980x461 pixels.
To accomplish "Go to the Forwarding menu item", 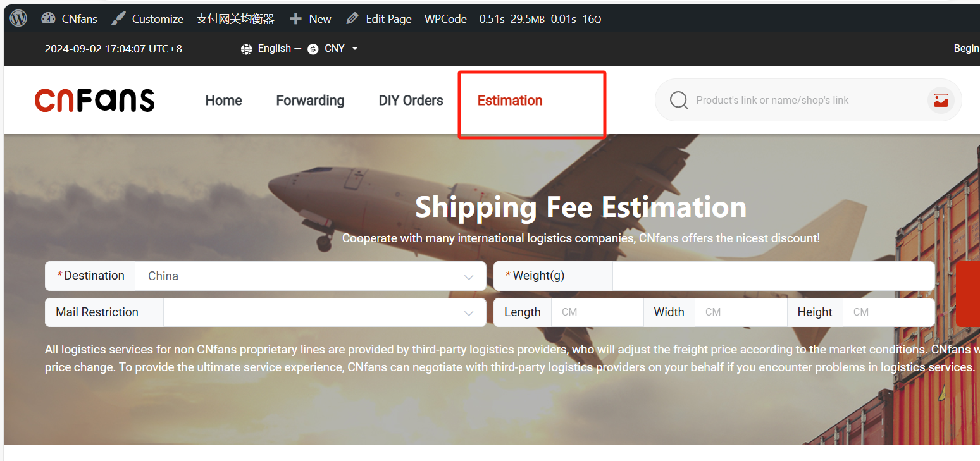I will [310, 101].
